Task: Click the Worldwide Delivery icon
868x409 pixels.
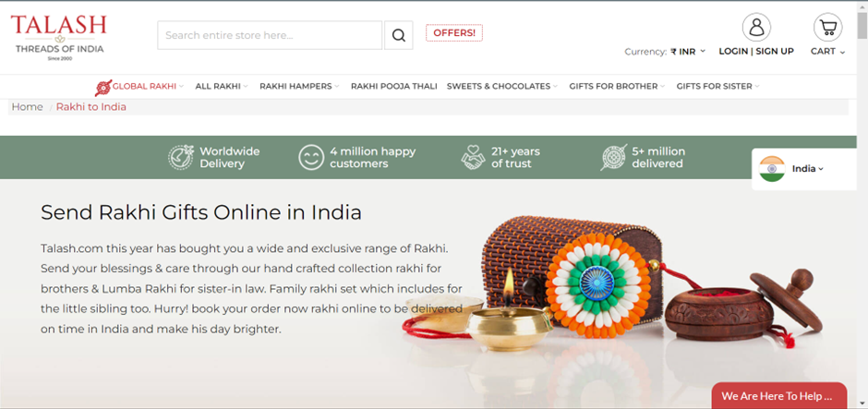Action: click(181, 157)
